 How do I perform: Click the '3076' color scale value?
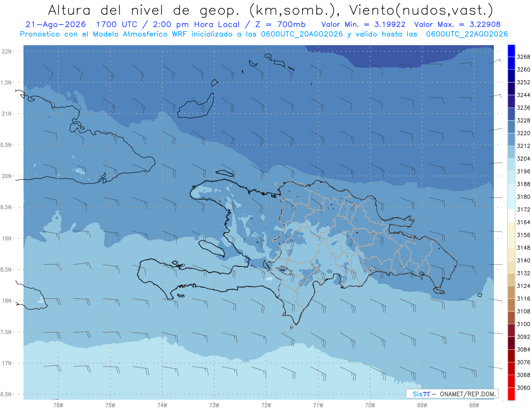point(524,362)
